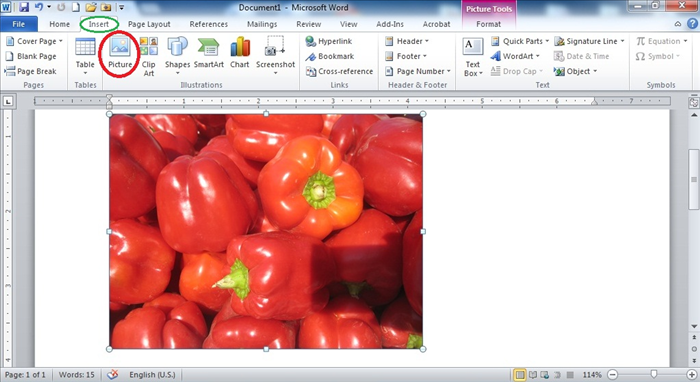
Task: Open the File tab
Action: (19, 24)
